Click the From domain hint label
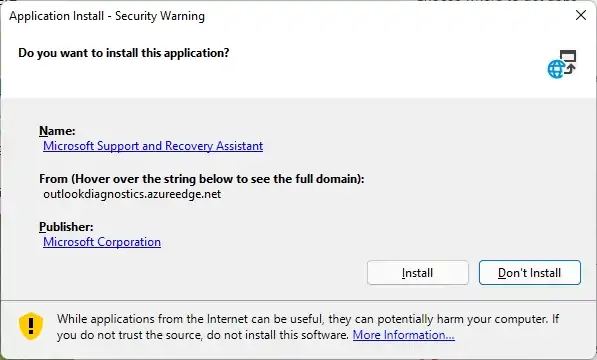The height and width of the screenshot is (360, 597). coord(202,179)
